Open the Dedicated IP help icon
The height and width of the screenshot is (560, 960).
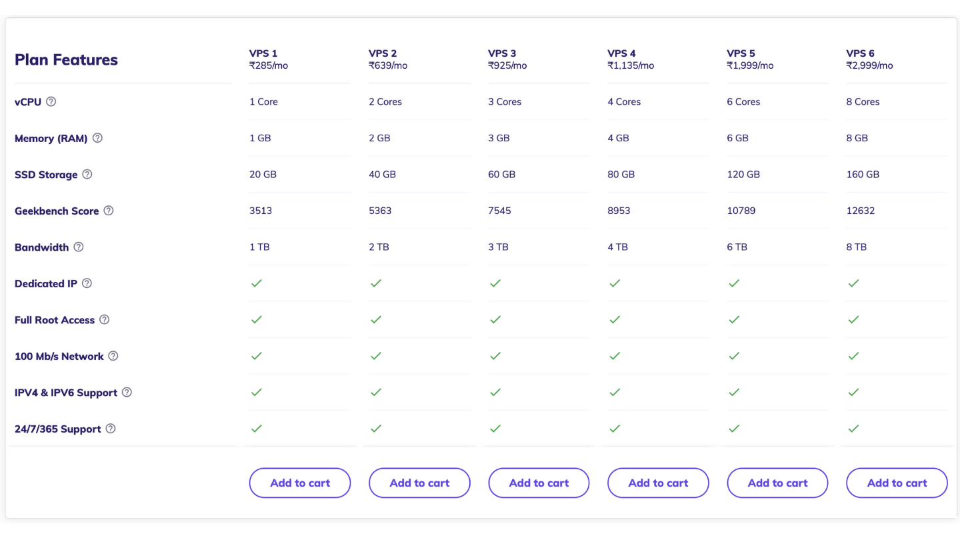pyautogui.click(x=87, y=283)
